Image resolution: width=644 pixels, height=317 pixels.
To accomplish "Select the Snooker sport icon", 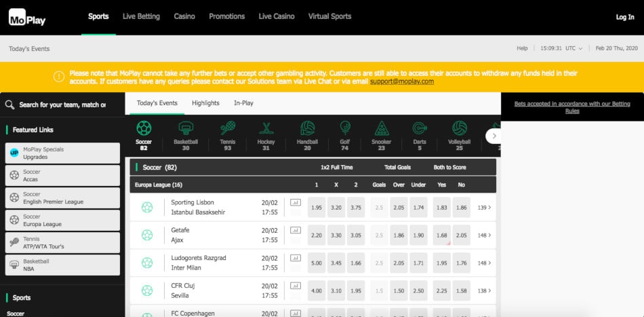I will click(382, 129).
